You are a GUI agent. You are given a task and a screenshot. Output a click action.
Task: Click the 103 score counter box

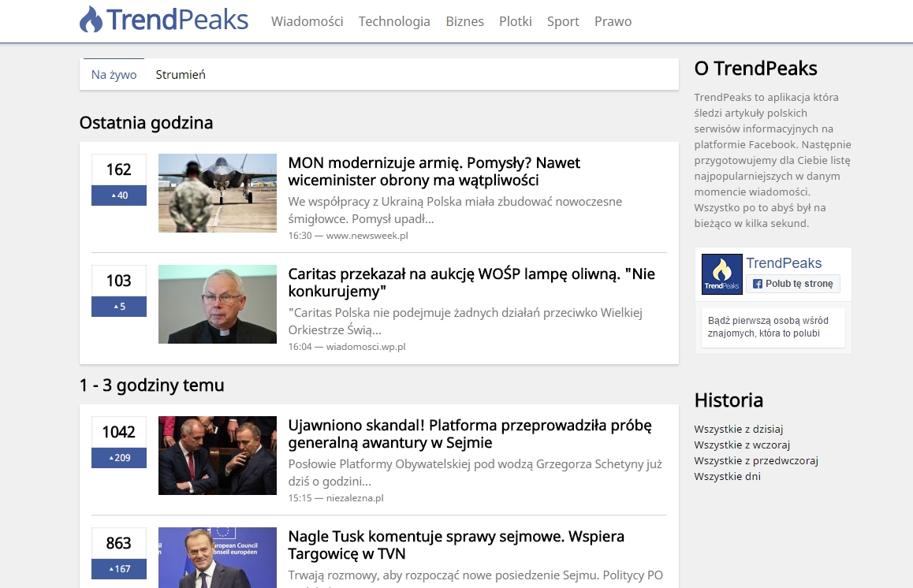point(119,281)
